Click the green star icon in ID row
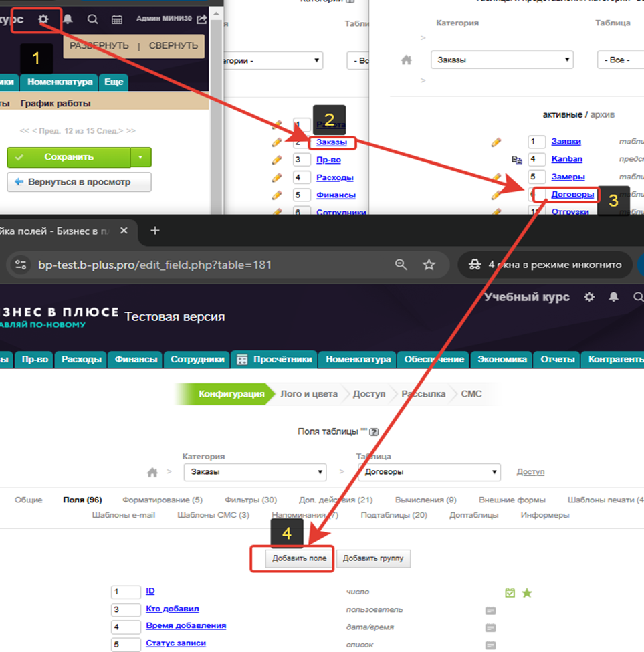This screenshot has height=652, width=644. point(527,593)
